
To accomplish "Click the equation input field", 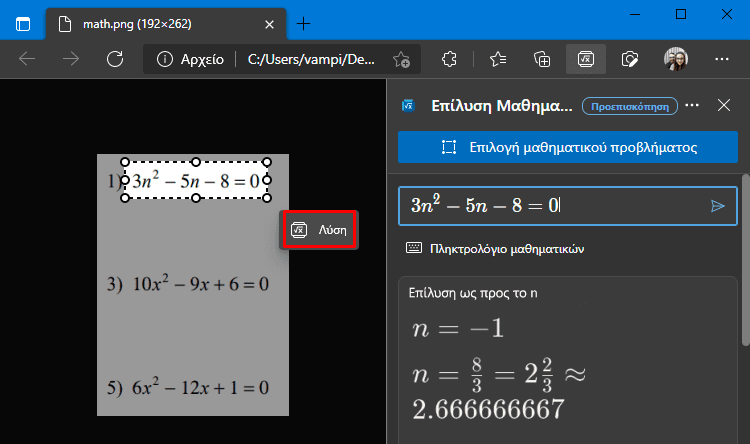I will pyautogui.click(x=568, y=206).
